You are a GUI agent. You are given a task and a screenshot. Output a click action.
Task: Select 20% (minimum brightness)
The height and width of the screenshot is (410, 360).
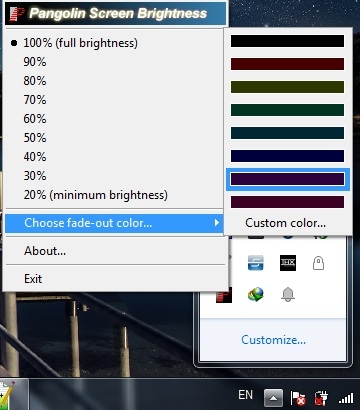pos(114,195)
